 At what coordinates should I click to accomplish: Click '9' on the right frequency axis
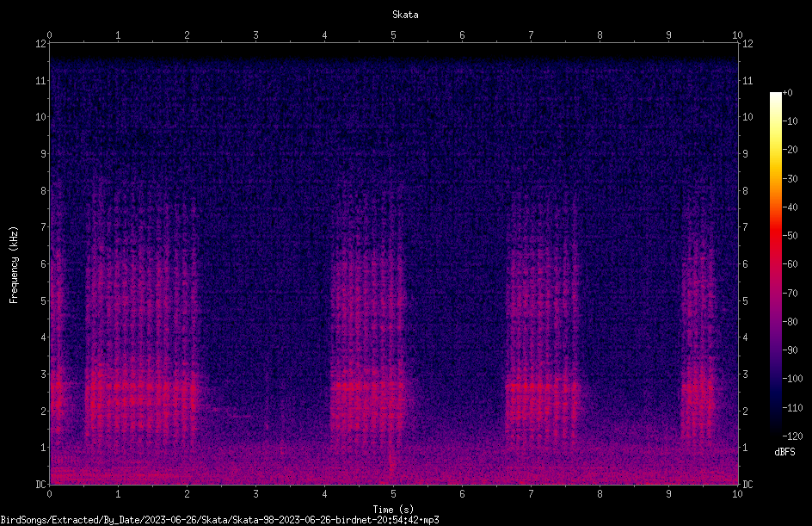(x=745, y=154)
